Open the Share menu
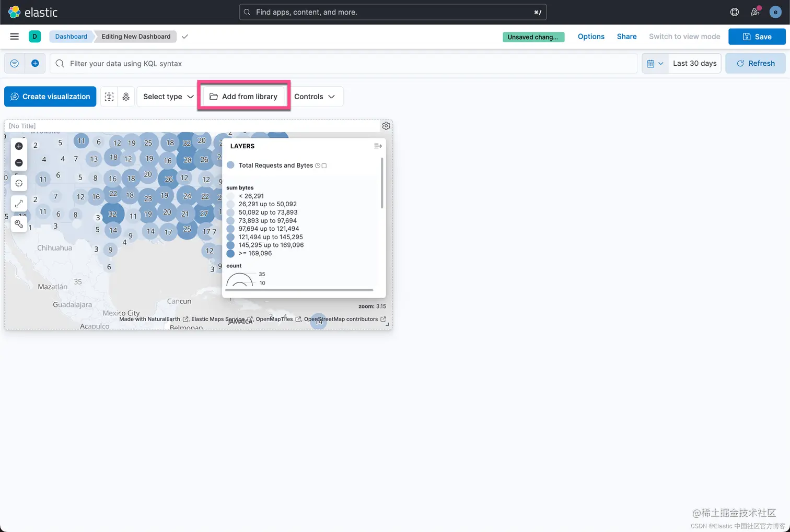Screen dimensions: 790x532 [x=626, y=37]
